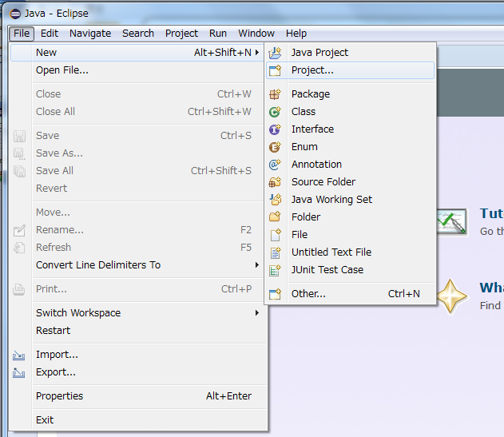The image size is (504, 437).
Task: Choose Untitled Text File entry
Action: point(350,252)
